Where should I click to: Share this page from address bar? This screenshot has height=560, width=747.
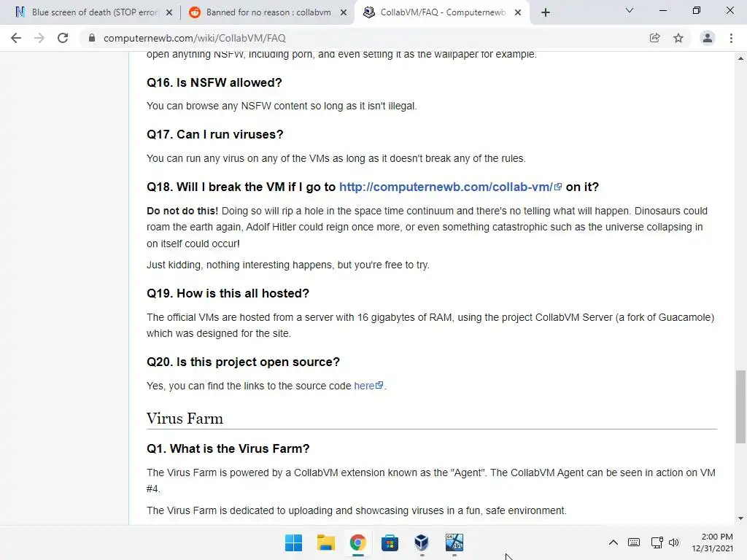655,38
